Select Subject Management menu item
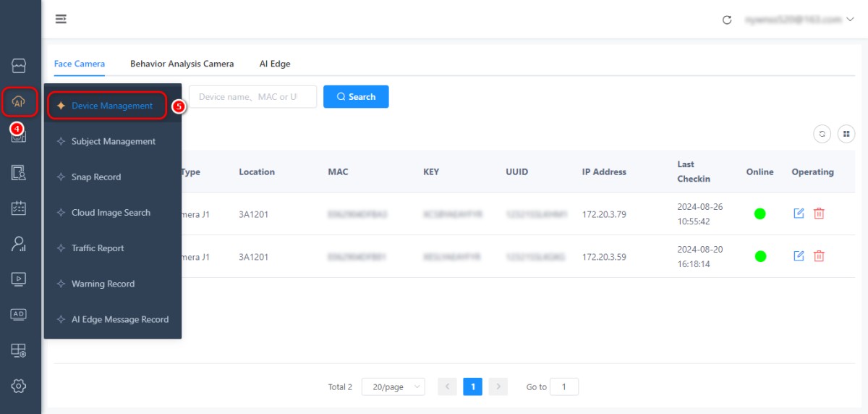The width and height of the screenshot is (868, 414). tap(113, 142)
